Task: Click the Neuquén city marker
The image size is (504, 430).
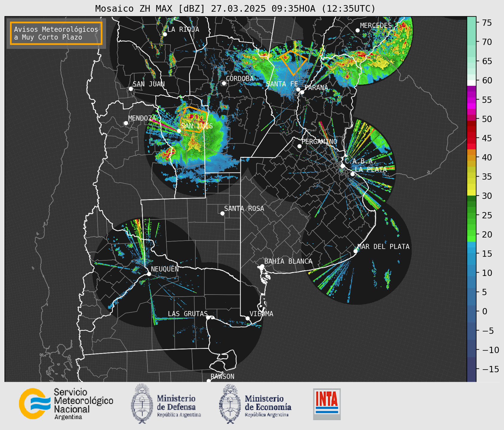Action: [x=149, y=274]
